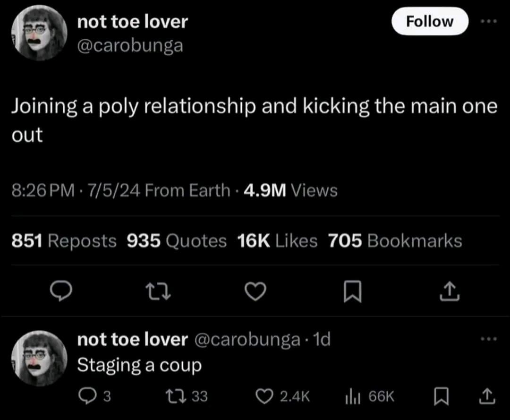Like the main tweet with heart icon

(255, 291)
